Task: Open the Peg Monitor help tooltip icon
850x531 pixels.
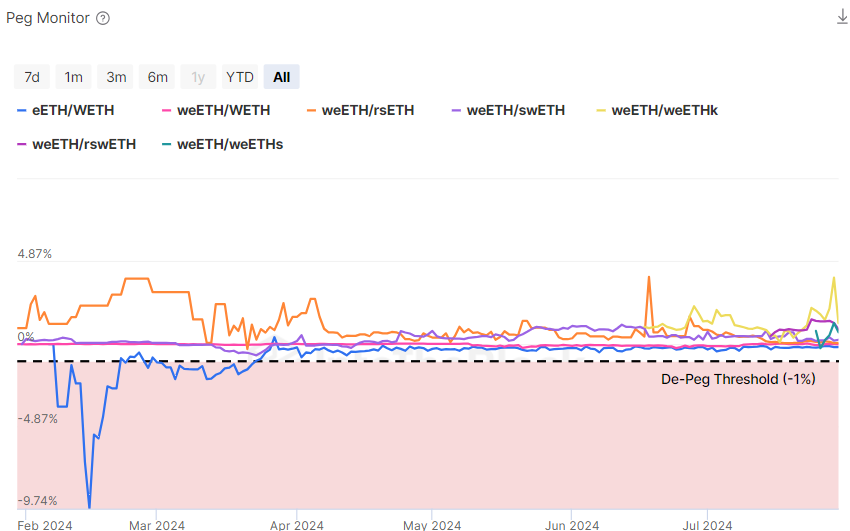Action: 103,18
